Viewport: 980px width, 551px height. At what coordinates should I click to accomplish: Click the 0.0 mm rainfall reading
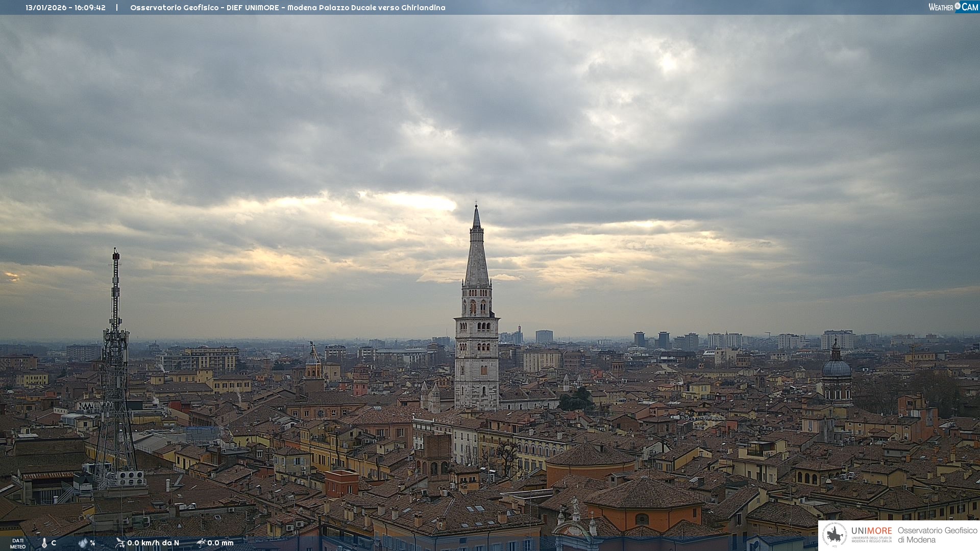pos(220,543)
